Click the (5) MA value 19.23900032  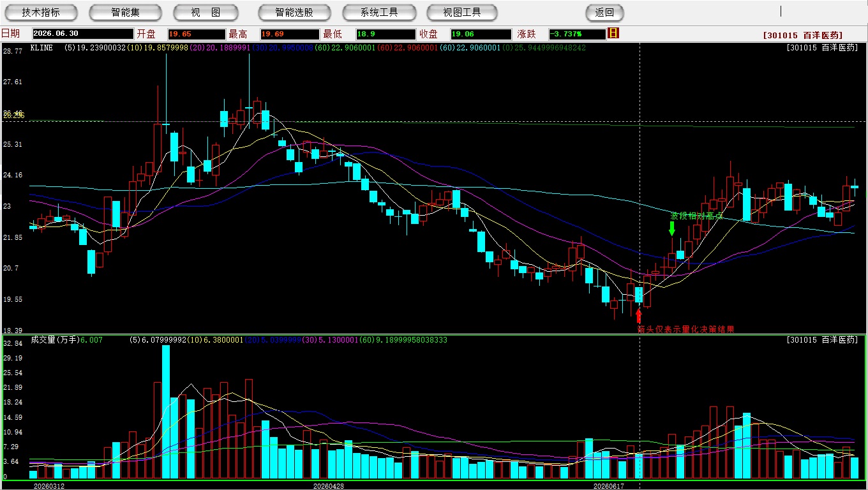[94, 48]
